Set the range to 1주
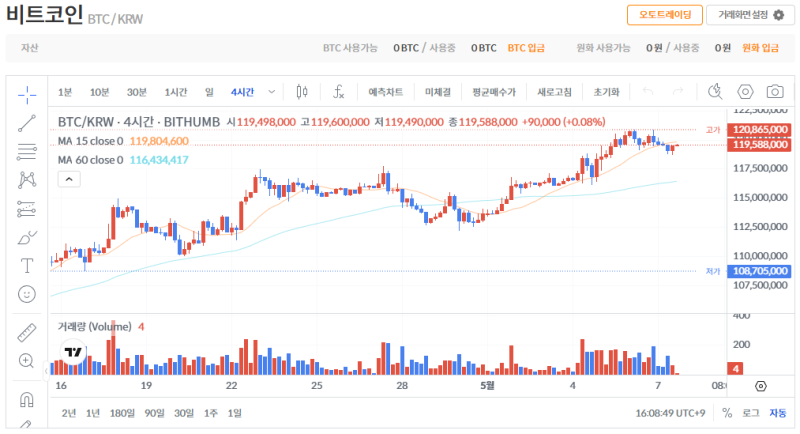Viewport: 800px width, 434px height. [x=211, y=413]
